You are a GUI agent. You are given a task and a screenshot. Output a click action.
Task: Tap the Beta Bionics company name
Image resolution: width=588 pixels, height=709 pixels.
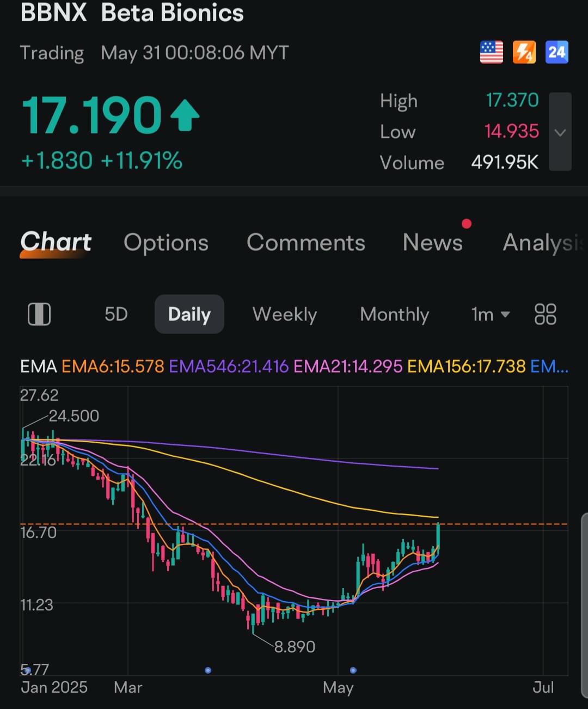tap(173, 12)
